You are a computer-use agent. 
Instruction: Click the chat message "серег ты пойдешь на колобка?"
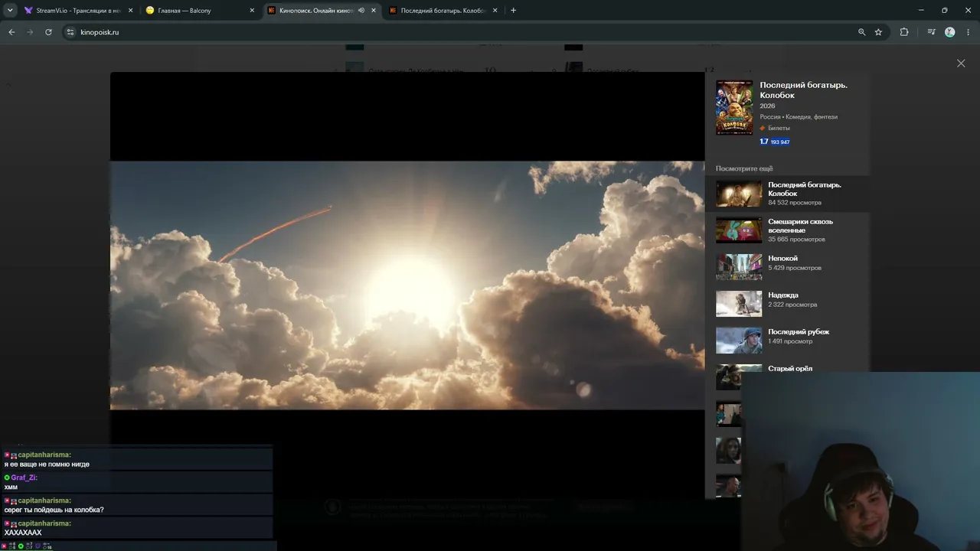(x=54, y=510)
